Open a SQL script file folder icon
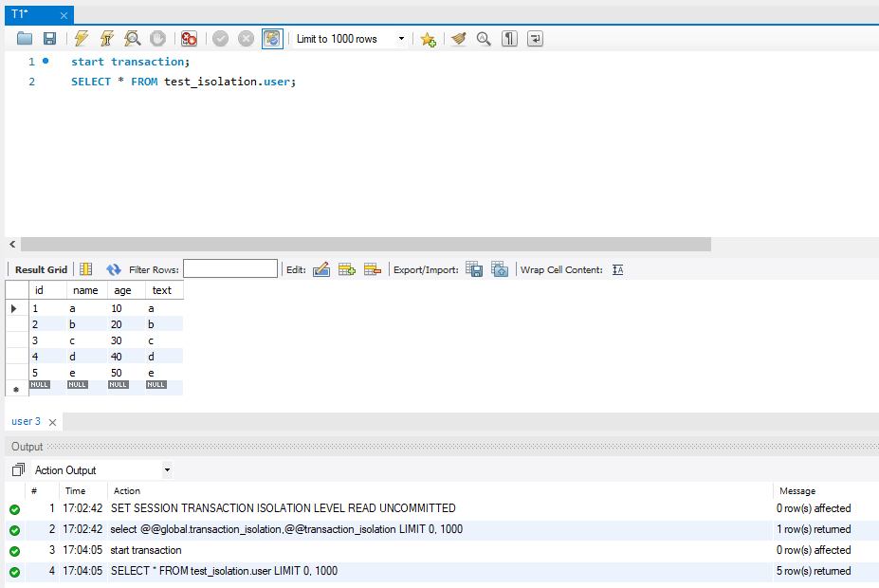 [x=24, y=39]
